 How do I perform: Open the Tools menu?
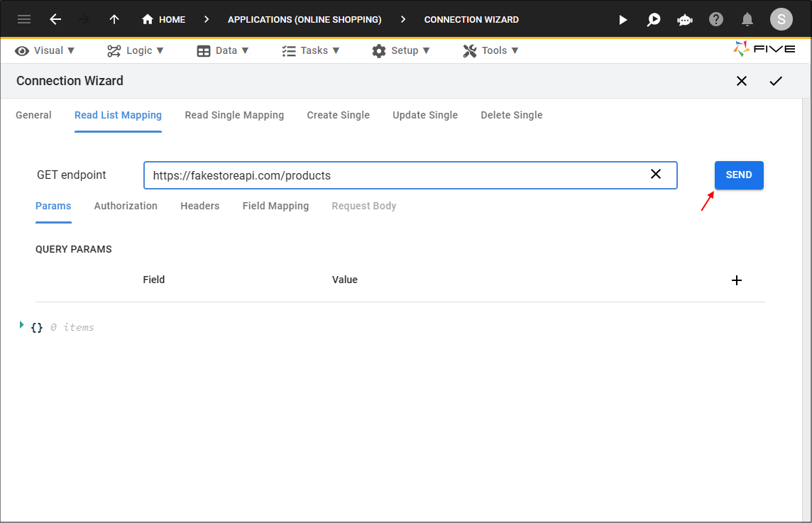coord(490,51)
